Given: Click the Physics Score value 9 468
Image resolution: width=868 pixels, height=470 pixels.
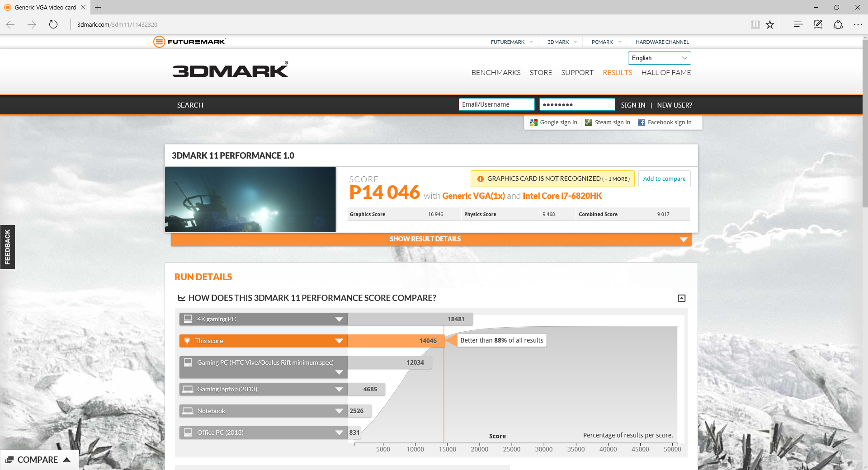Looking at the screenshot, I should pyautogui.click(x=548, y=214).
